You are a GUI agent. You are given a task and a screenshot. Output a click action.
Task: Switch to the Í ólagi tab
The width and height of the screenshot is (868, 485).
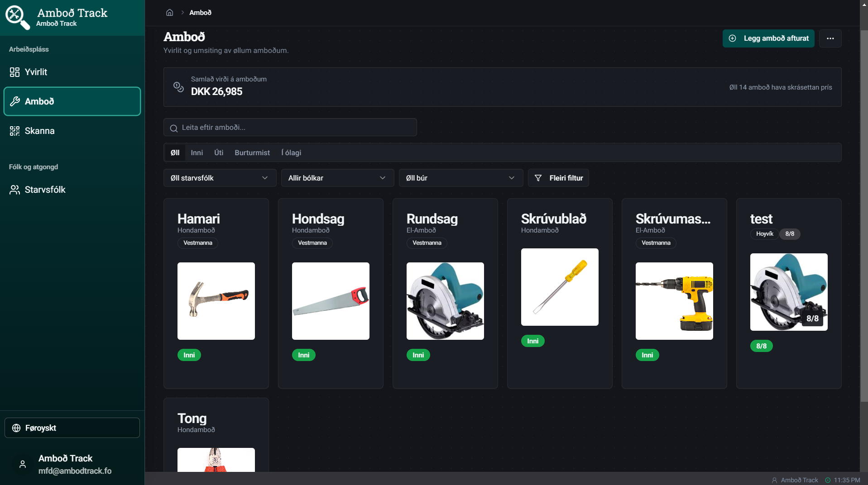pyautogui.click(x=291, y=153)
